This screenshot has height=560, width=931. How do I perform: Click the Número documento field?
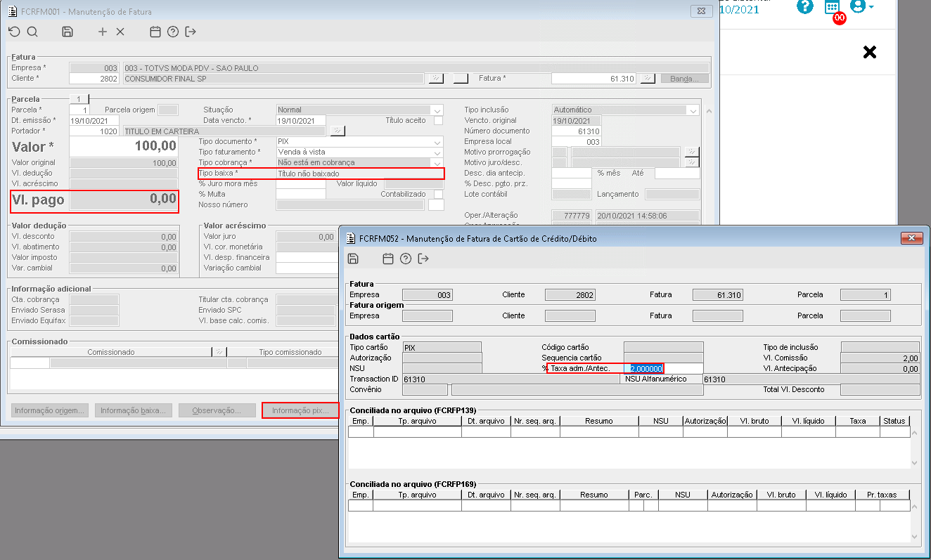[x=577, y=131]
